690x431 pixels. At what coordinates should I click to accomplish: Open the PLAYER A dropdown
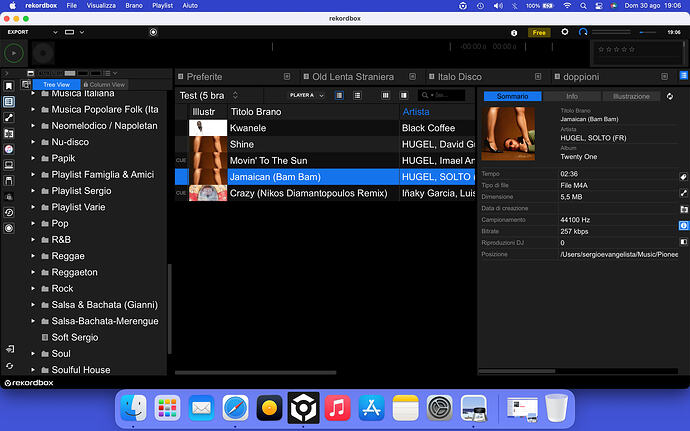point(307,95)
